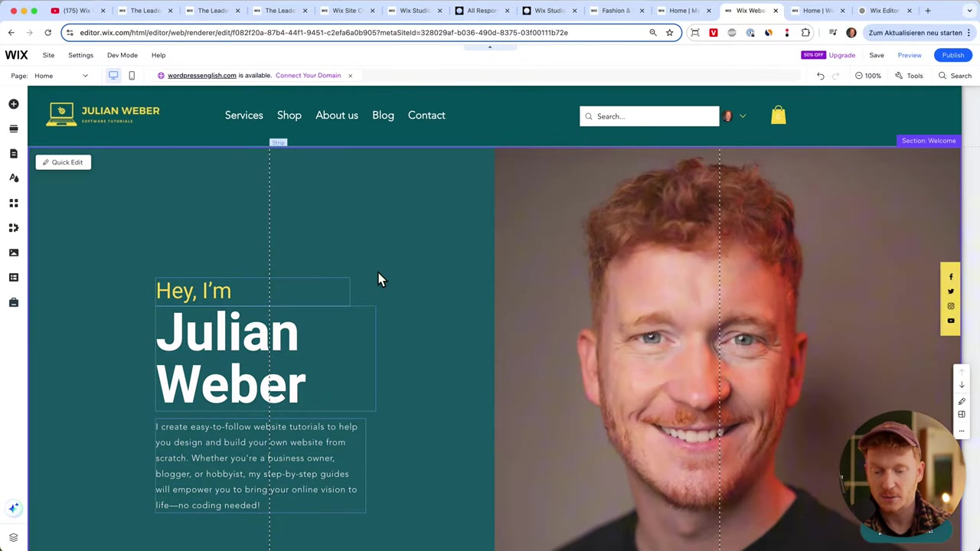This screenshot has width=980, height=551.
Task: Open section more options ellipsis
Action: point(962,429)
